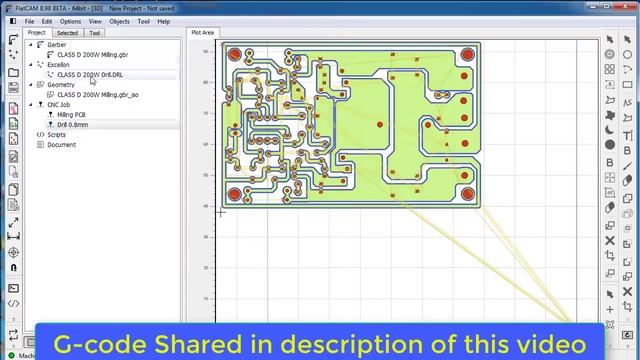Select CLASS D 200W Milling.gbr_iso geometry
The height and width of the screenshot is (360, 640).
[98, 95]
